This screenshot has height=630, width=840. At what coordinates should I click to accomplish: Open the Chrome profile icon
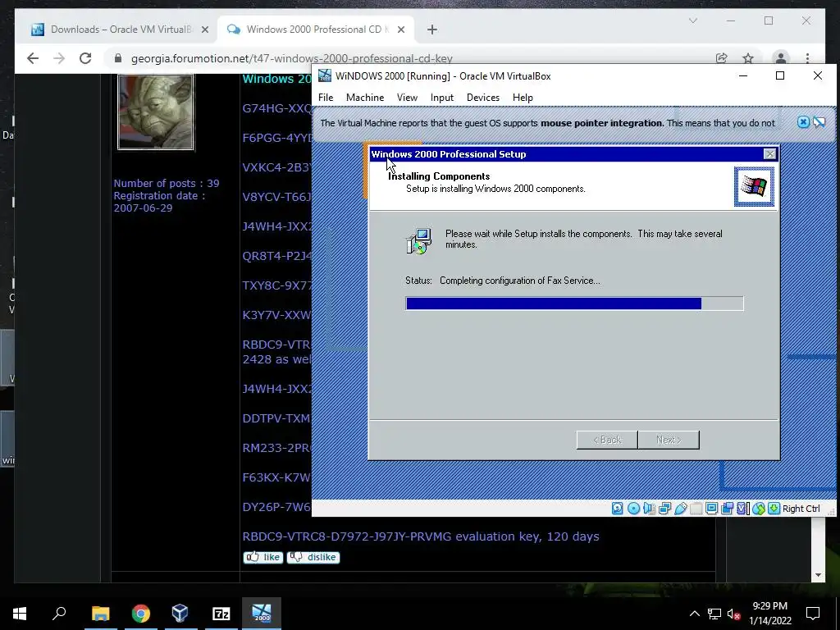click(x=781, y=58)
